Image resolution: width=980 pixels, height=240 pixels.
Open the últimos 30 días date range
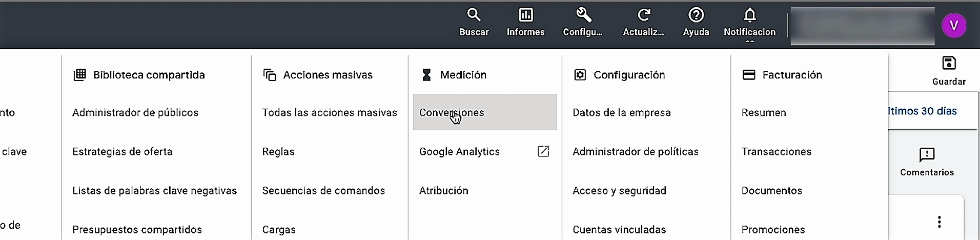click(x=922, y=111)
